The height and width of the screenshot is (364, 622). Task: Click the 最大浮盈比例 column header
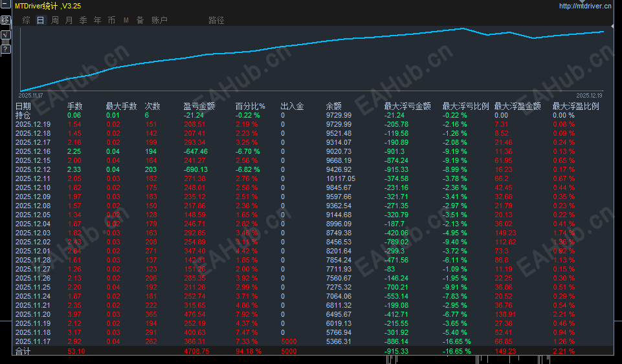point(576,106)
